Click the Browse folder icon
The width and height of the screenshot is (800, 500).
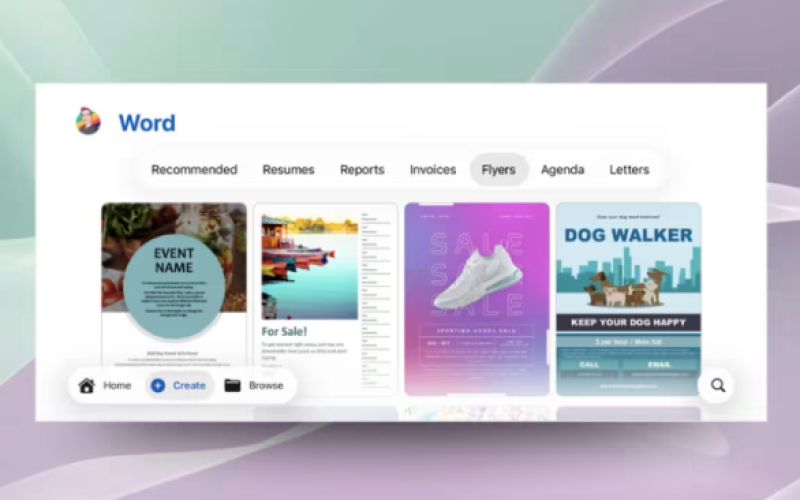pyautogui.click(x=233, y=386)
